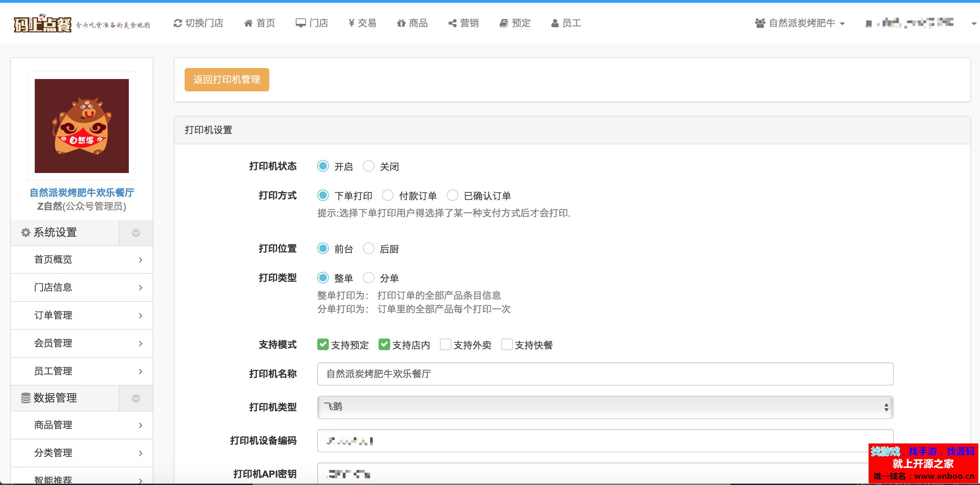The height and width of the screenshot is (485, 980).
Task: Click the arrow on 订单管理 row
Action: (140, 316)
